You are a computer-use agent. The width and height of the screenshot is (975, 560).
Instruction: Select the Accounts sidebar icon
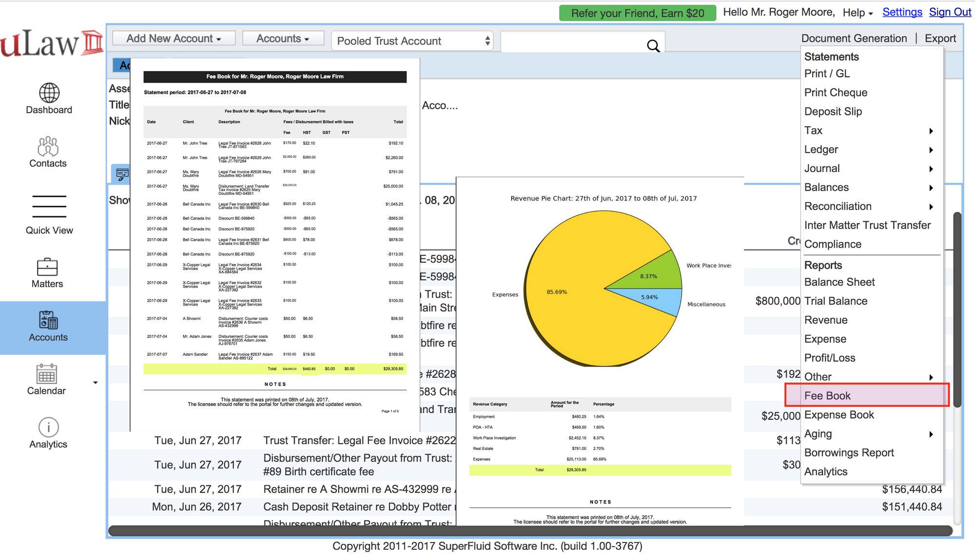(x=48, y=320)
